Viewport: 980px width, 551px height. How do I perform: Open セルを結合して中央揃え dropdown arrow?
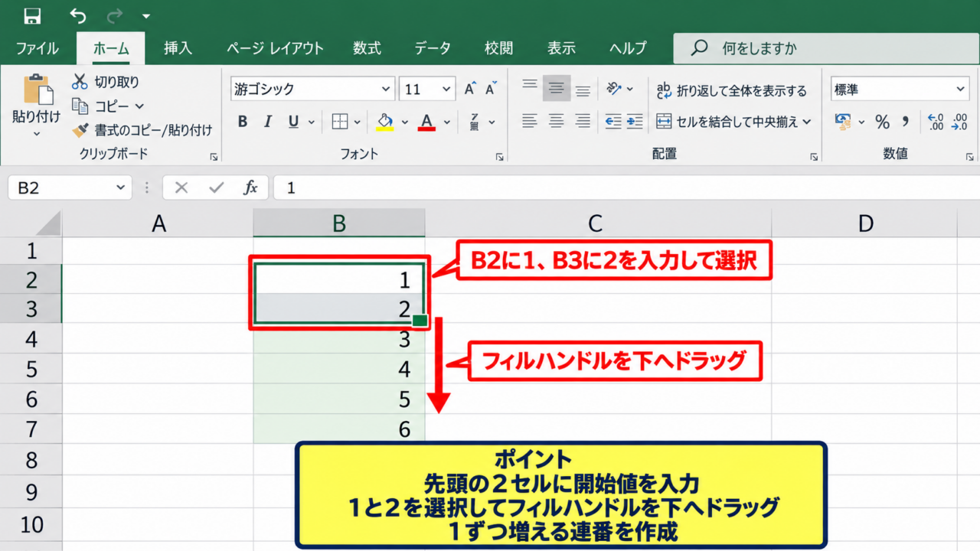click(x=807, y=121)
